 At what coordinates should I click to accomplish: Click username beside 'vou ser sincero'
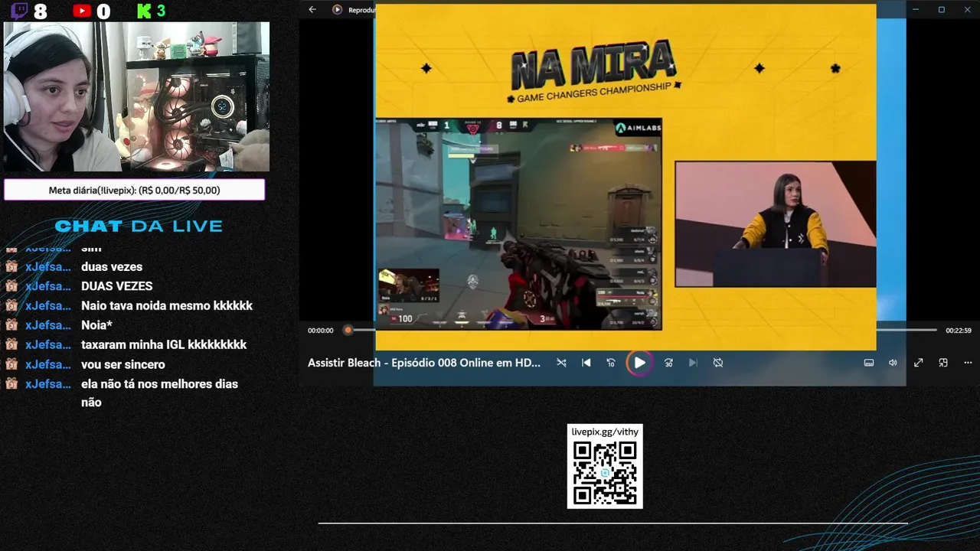pyautogui.click(x=48, y=364)
